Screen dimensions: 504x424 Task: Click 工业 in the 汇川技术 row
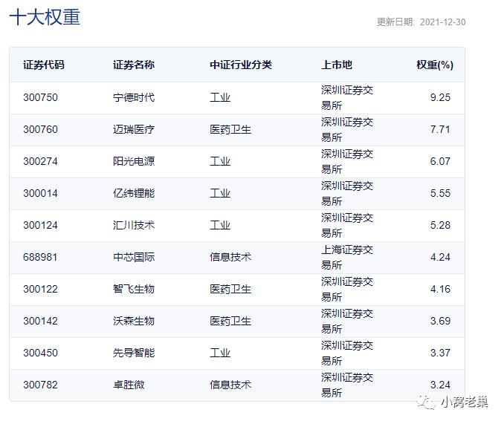tap(220, 225)
